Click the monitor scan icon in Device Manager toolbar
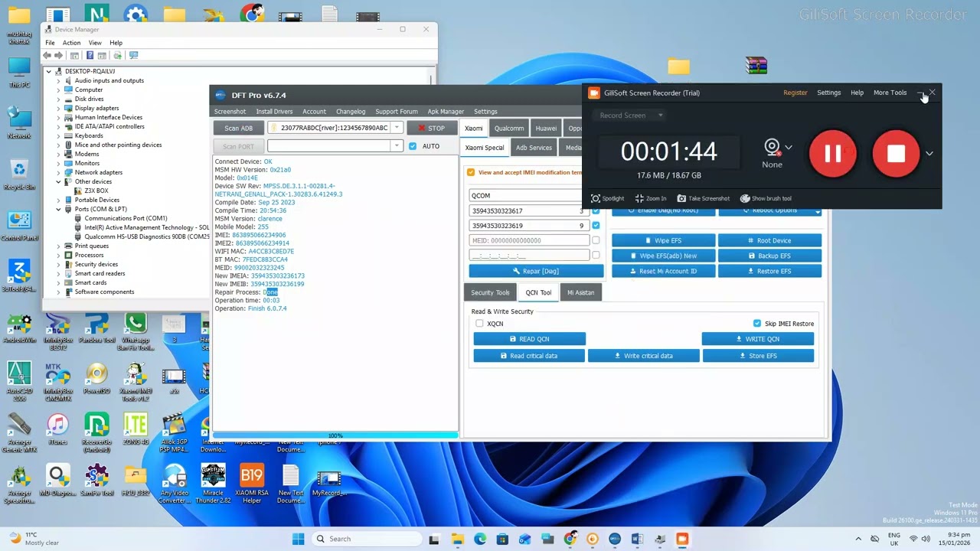This screenshot has height=551, width=980. [x=133, y=55]
